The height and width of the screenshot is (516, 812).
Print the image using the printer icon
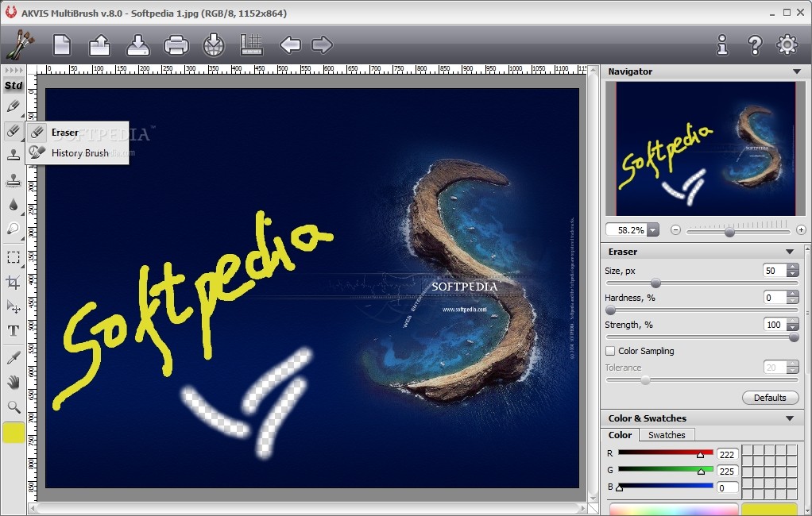coord(176,44)
